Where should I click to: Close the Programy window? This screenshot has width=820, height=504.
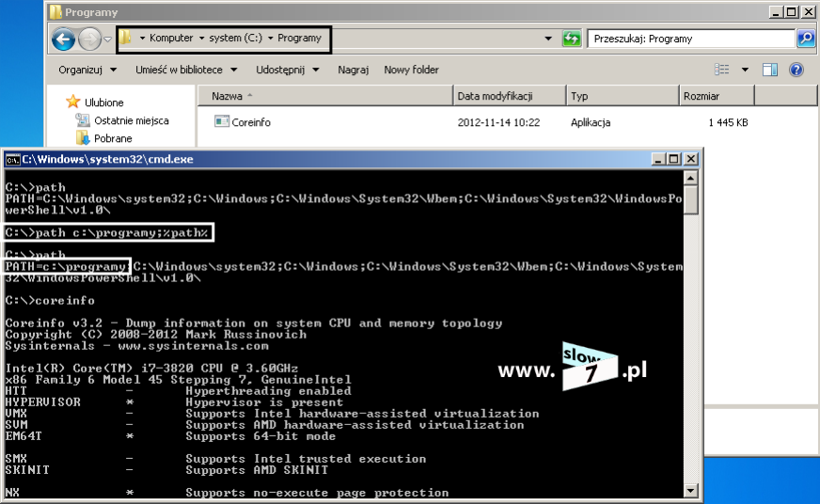(x=808, y=11)
